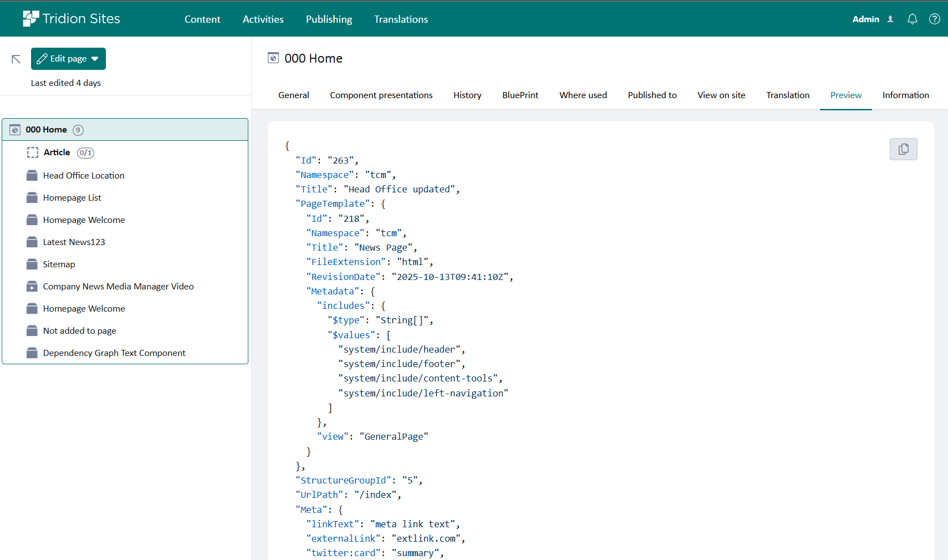Click the collapse panel arrow icon
Screen dimensions: 948x560
point(16,59)
